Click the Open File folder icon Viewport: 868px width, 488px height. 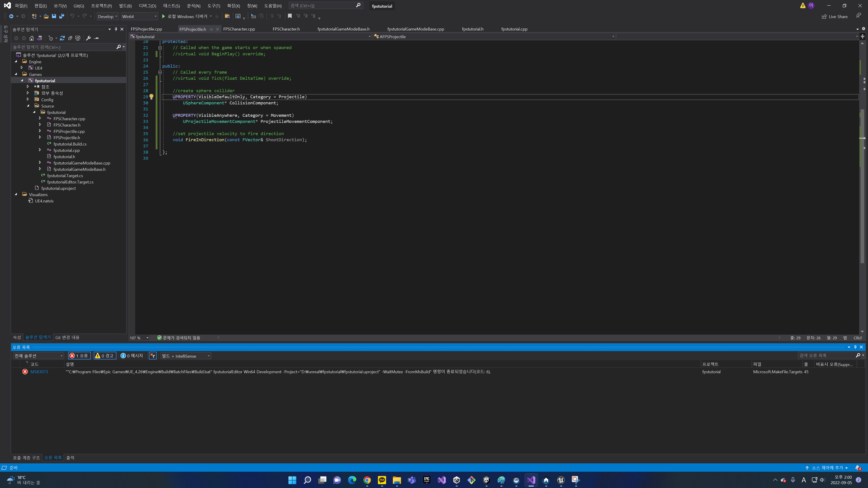click(46, 16)
